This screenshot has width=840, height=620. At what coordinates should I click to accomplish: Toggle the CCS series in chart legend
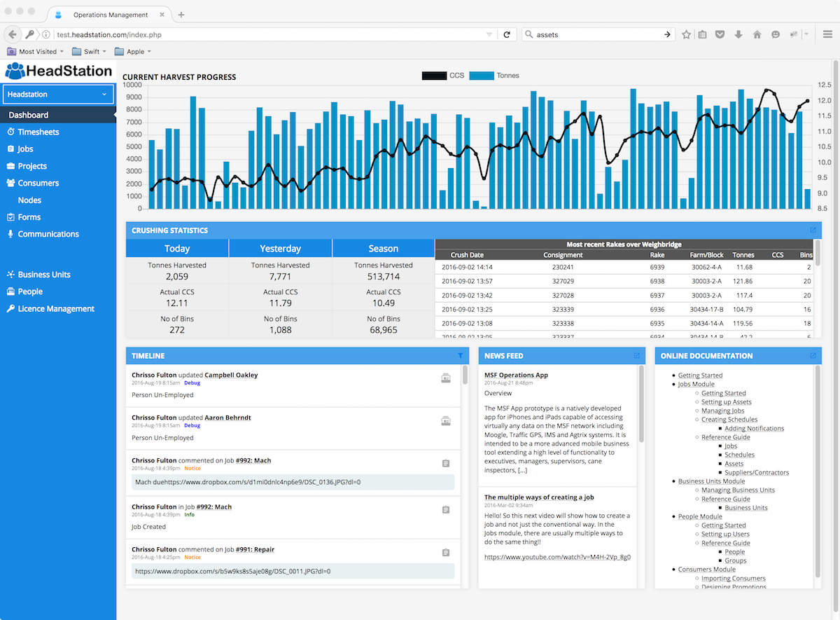[443, 76]
